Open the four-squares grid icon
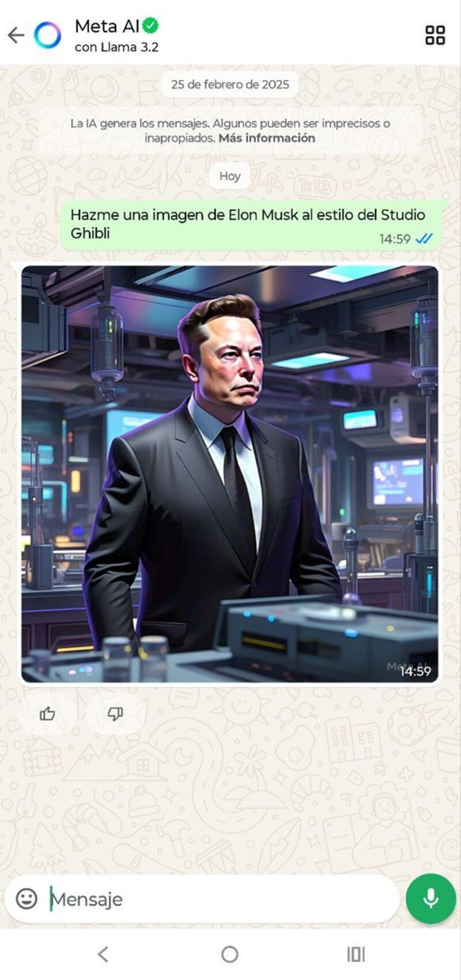 [x=435, y=35]
